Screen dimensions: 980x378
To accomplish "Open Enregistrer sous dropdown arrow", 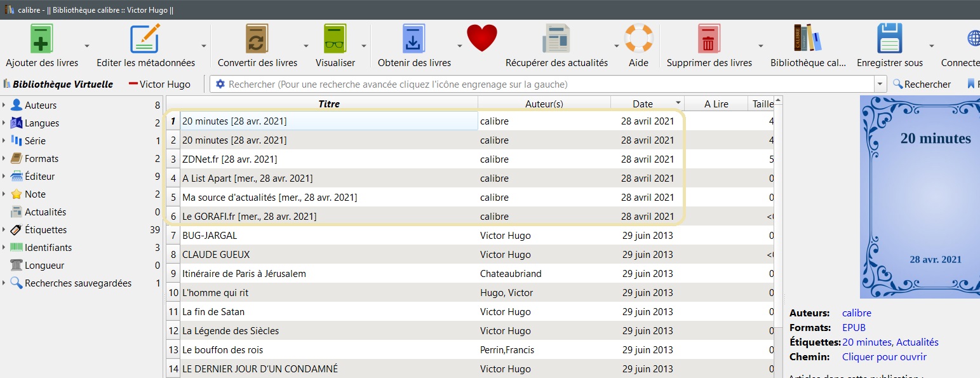I will click(931, 46).
